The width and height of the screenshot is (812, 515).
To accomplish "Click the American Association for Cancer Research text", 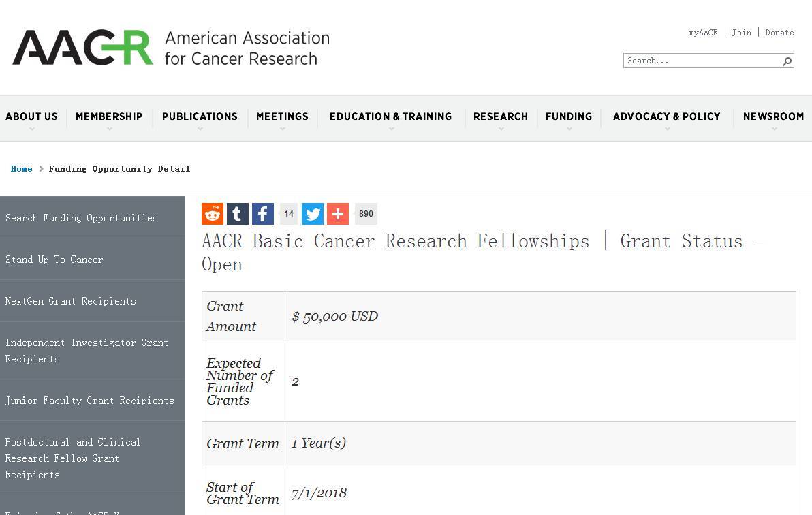I will [247, 48].
